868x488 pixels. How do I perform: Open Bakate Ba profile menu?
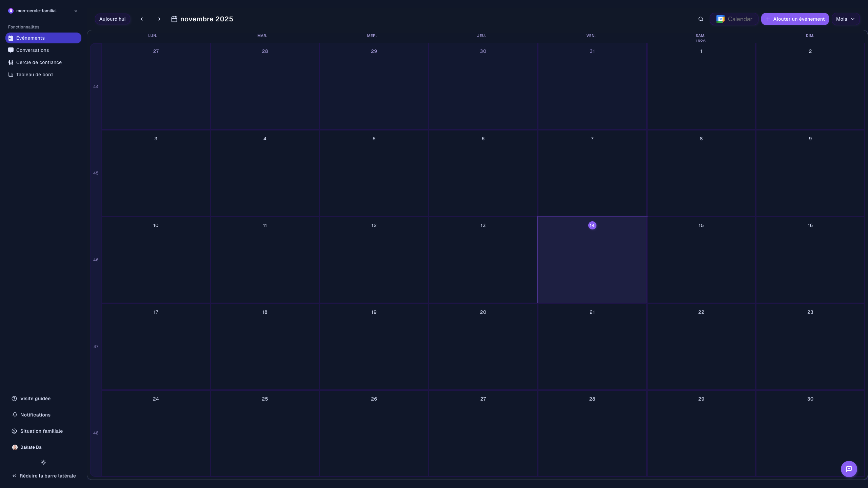(x=31, y=447)
